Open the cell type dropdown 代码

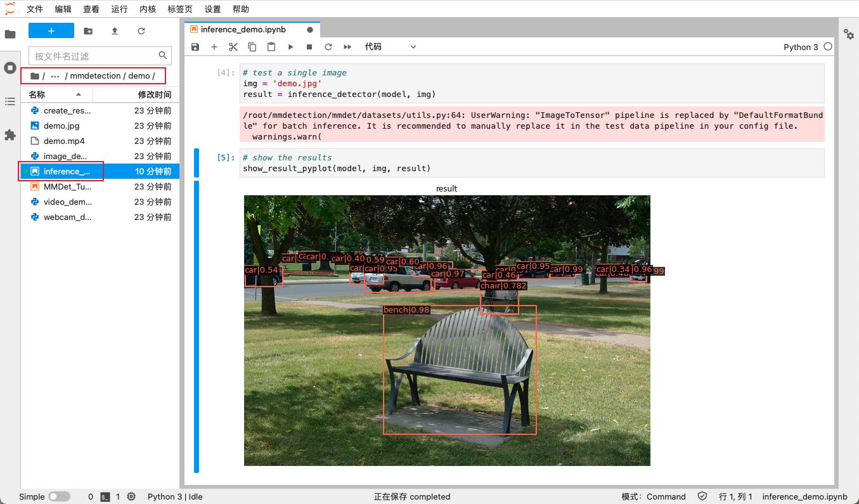tap(391, 47)
